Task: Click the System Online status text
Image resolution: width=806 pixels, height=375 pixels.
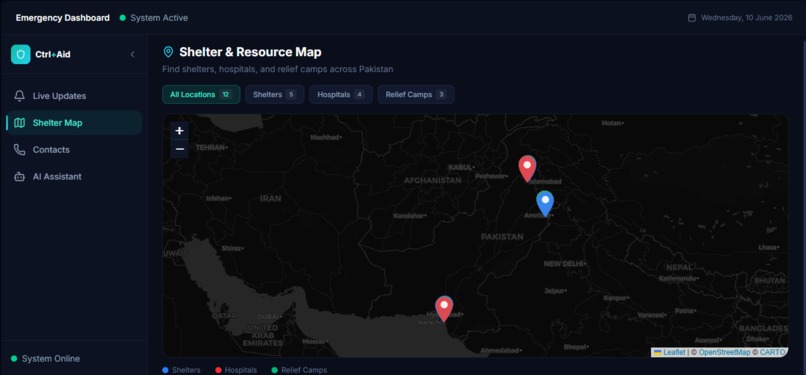Action: [51, 359]
